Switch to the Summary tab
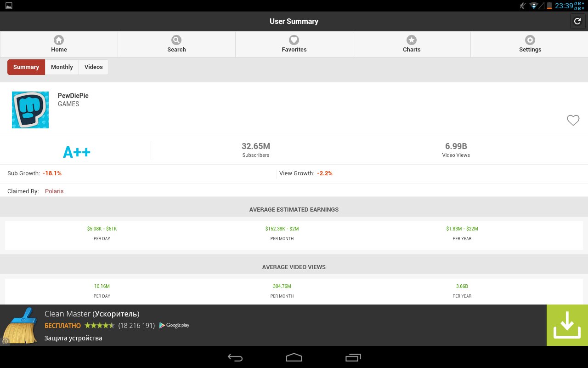 click(x=26, y=67)
